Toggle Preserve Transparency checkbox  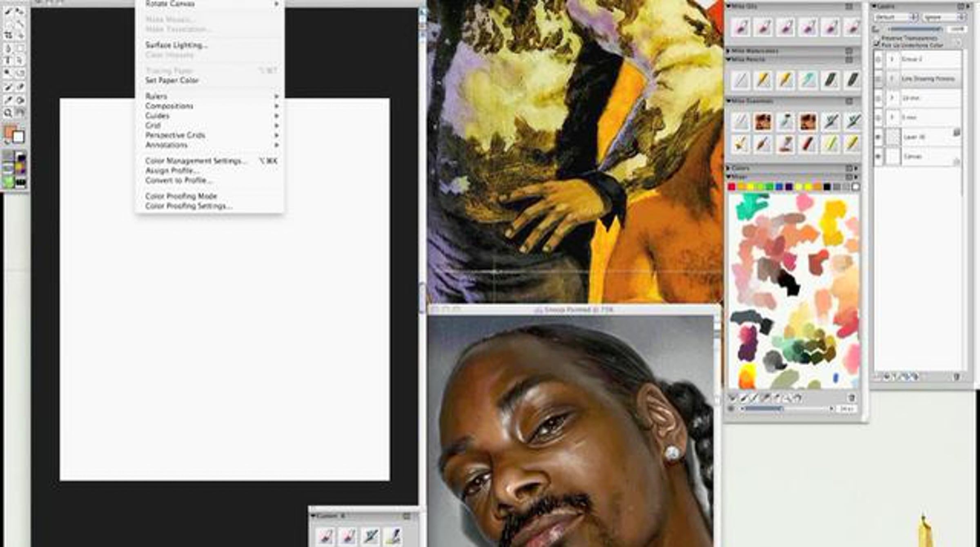click(877, 38)
